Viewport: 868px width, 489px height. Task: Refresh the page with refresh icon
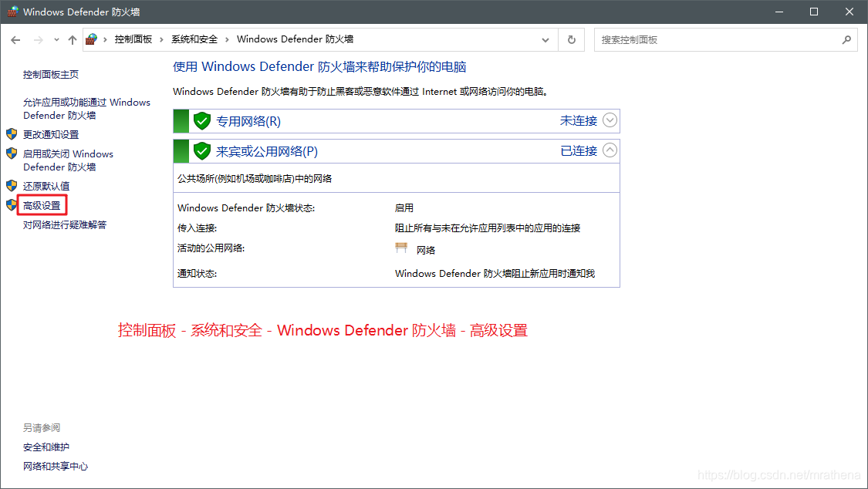pyautogui.click(x=571, y=40)
